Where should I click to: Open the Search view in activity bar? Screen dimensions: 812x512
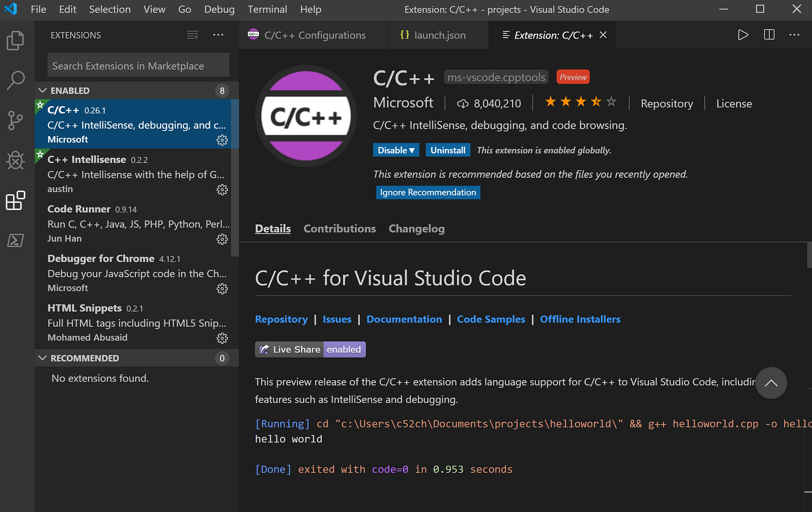pos(15,80)
